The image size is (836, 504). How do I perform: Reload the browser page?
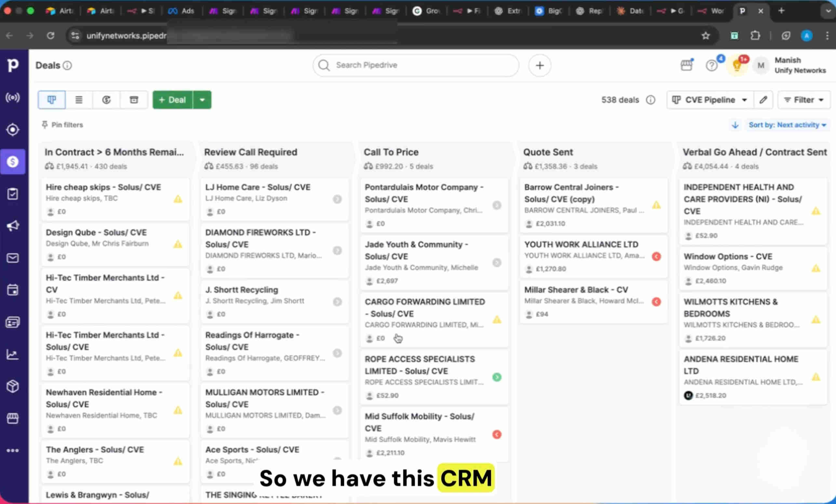pyautogui.click(x=50, y=36)
